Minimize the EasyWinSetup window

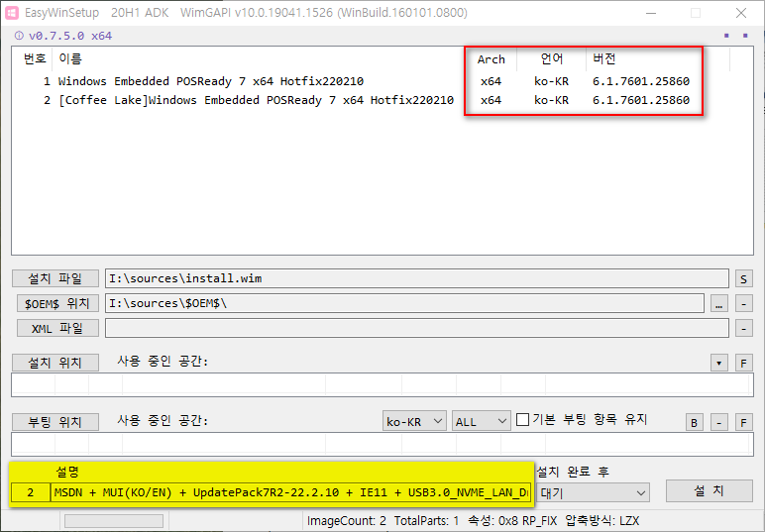click(651, 13)
